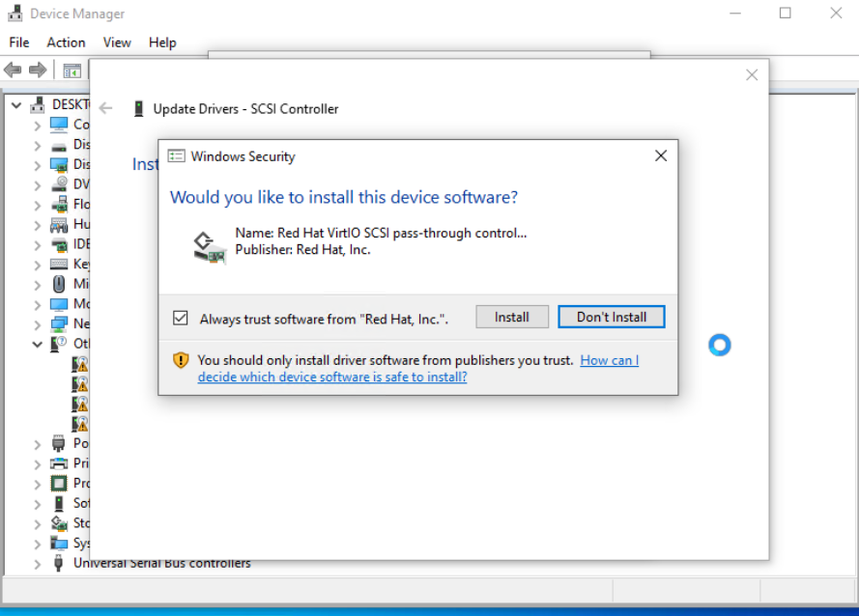The height and width of the screenshot is (616, 859).
Task: Uncheck Always trust software from Red Hat
Action: pyautogui.click(x=181, y=318)
